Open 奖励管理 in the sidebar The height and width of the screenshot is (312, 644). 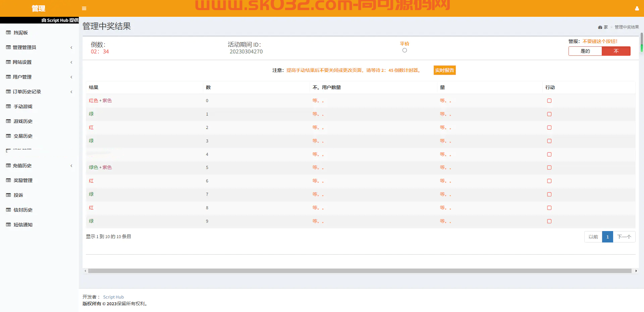[23, 180]
